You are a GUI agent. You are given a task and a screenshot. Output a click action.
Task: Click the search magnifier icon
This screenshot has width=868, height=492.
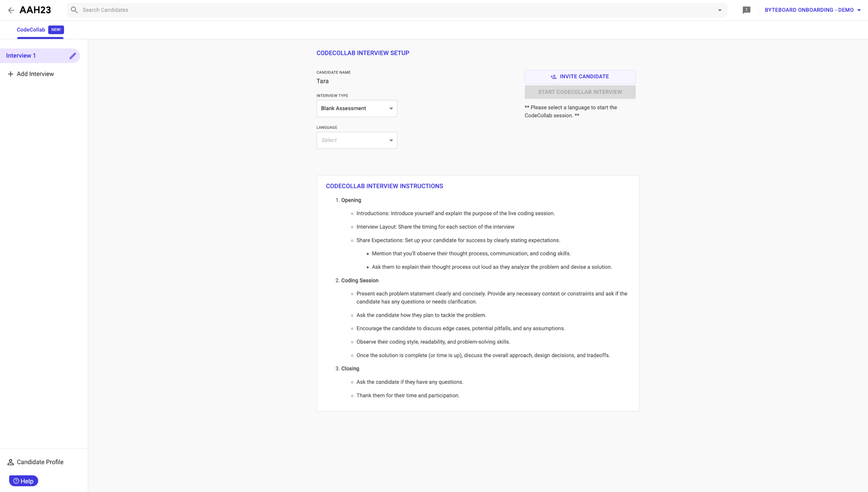[x=74, y=10]
